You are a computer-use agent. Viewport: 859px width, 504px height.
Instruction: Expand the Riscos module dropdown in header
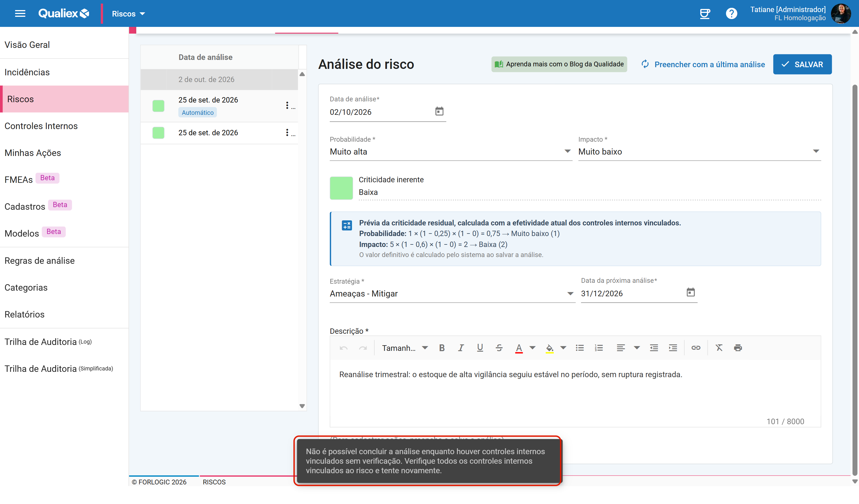tap(129, 14)
